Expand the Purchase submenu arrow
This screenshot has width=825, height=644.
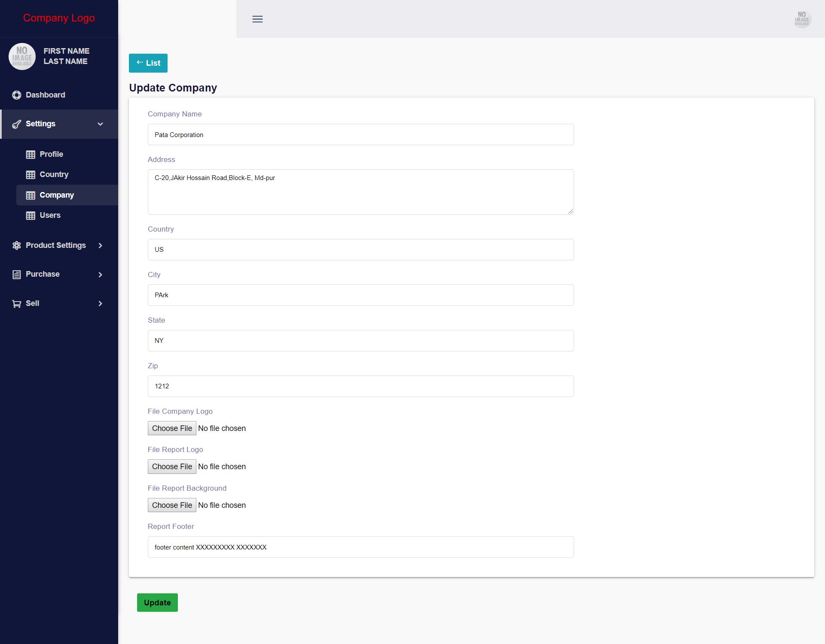100,275
